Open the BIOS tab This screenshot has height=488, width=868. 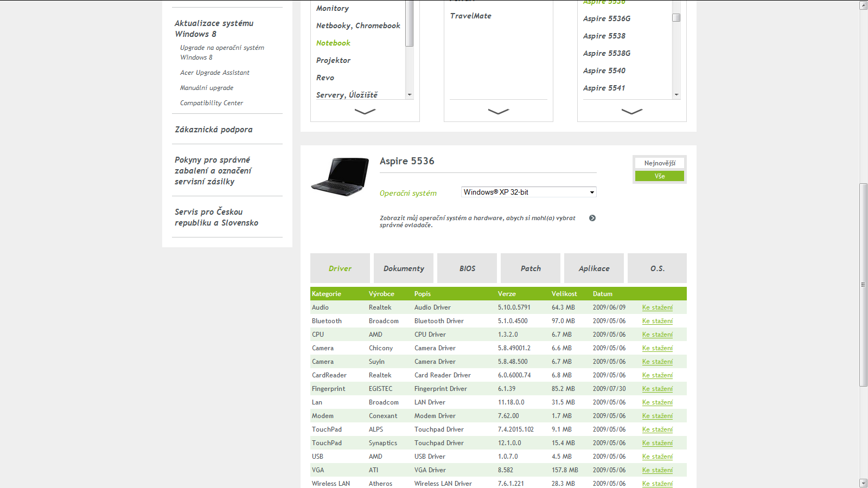point(467,268)
